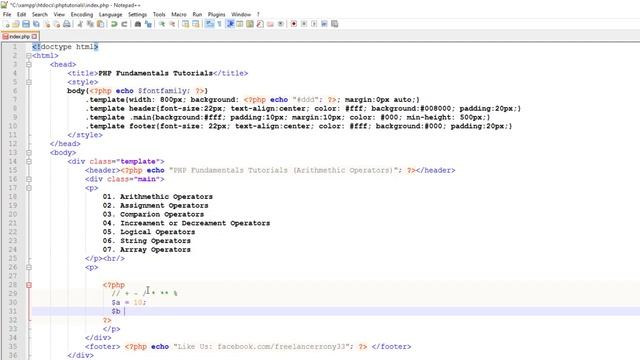Viewport: 640px width, 360px height.
Task: Open the View menu
Action: [59, 14]
